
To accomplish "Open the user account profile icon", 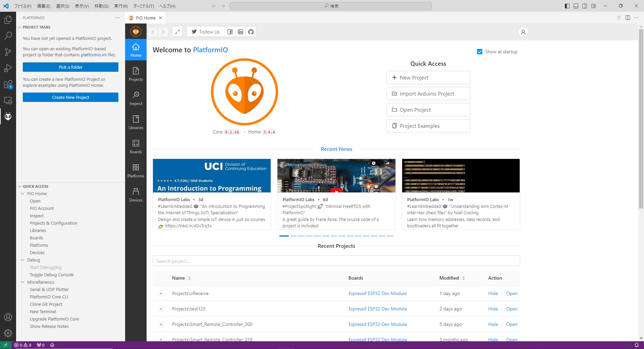I will pyautogui.click(x=523, y=32).
